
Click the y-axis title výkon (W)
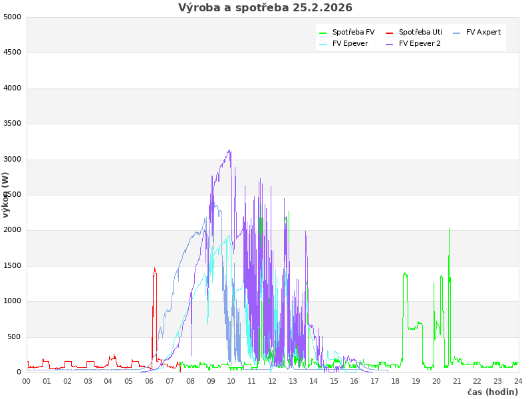(x=6, y=194)
